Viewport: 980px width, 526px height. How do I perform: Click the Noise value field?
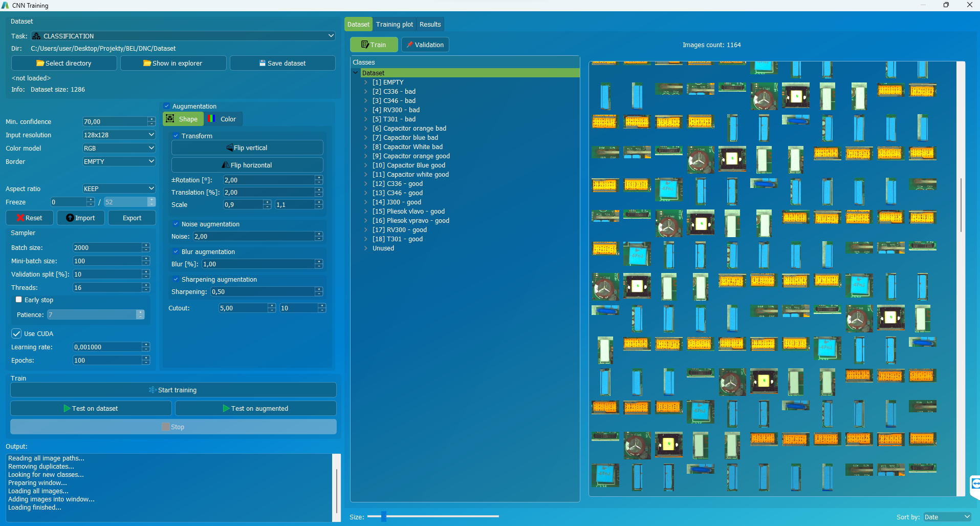(254, 236)
